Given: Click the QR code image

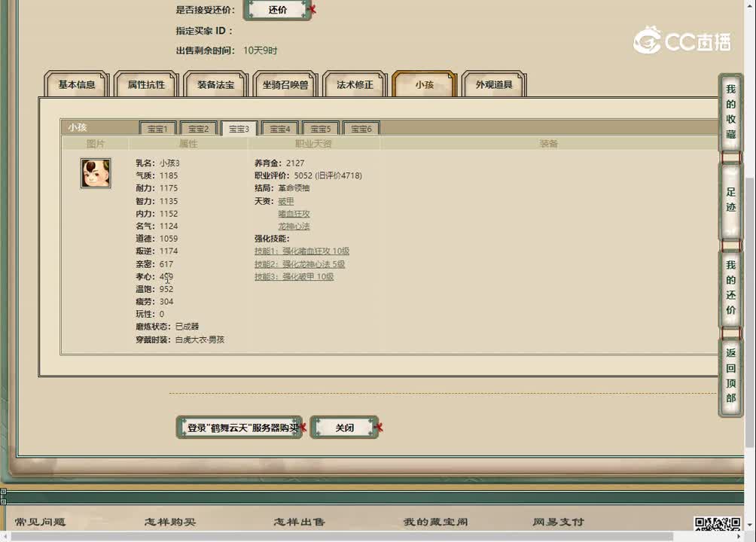Looking at the screenshot, I should pos(718,524).
